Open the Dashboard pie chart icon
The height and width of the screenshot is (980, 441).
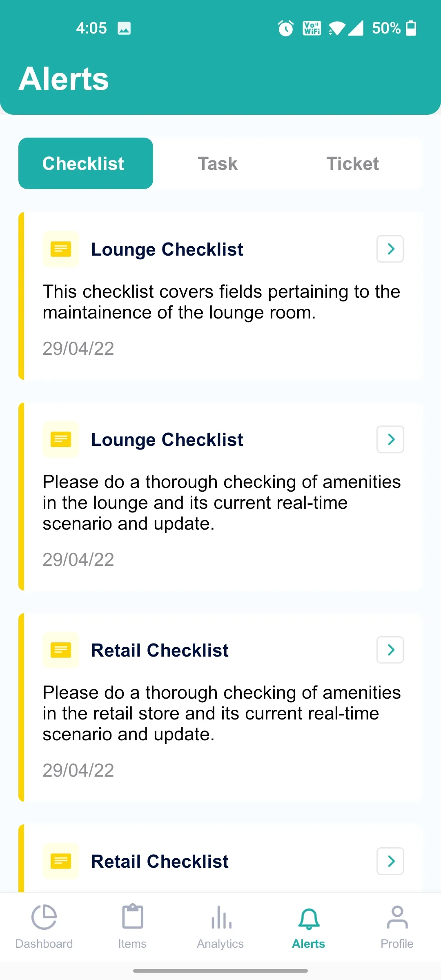(x=44, y=917)
